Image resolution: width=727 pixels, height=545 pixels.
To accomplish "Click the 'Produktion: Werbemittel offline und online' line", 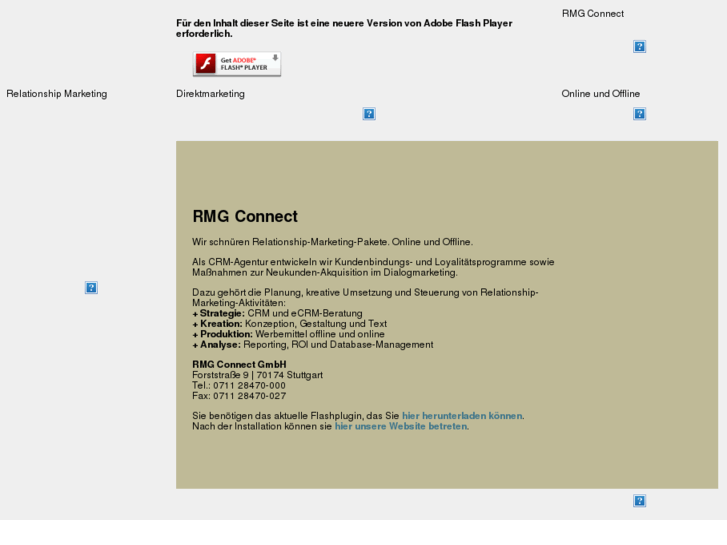I will 288,334.
